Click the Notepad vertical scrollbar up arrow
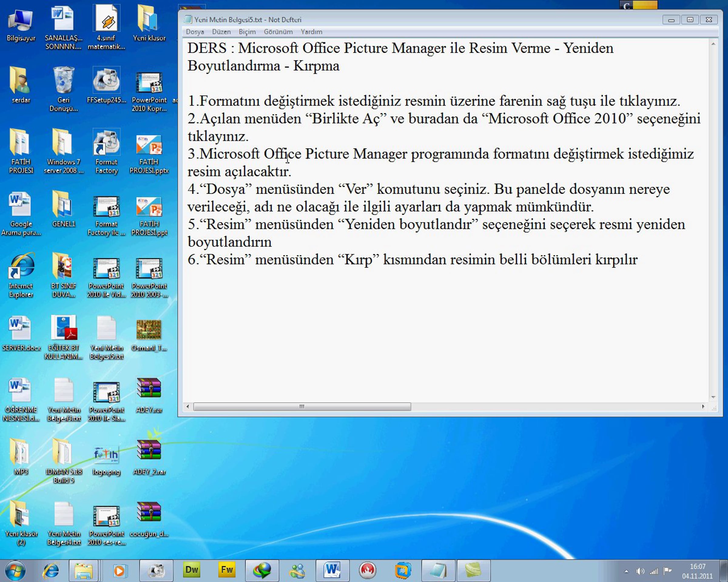The width and height of the screenshot is (728, 582). coord(713,44)
